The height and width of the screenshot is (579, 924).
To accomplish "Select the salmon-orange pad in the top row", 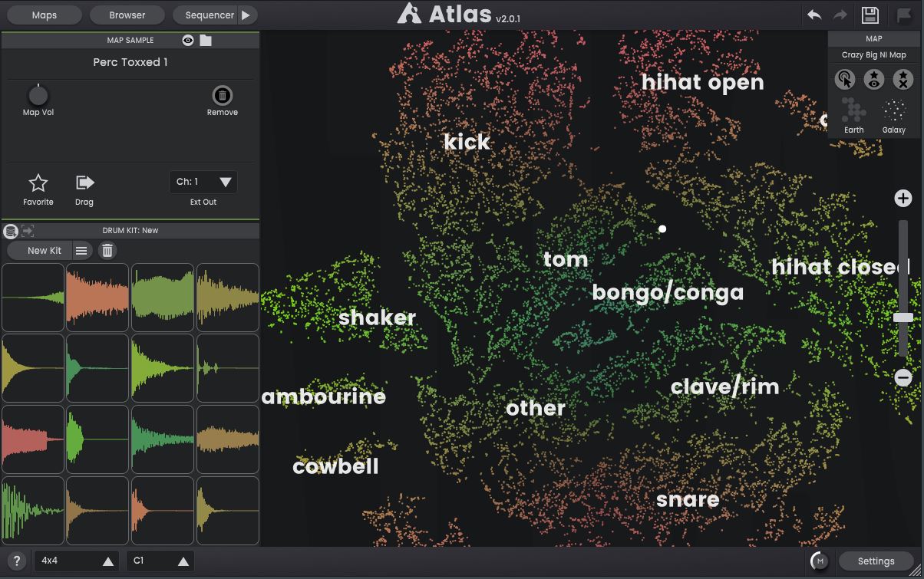I will point(97,298).
